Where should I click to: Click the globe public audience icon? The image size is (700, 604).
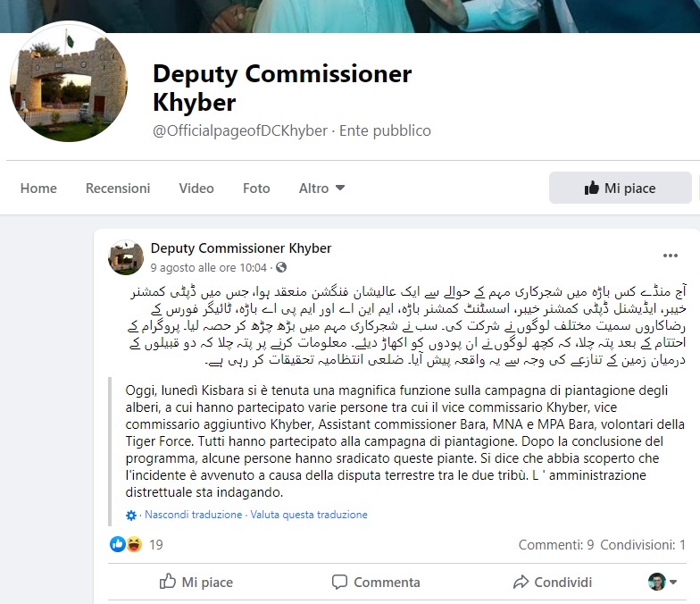pyautogui.click(x=281, y=267)
